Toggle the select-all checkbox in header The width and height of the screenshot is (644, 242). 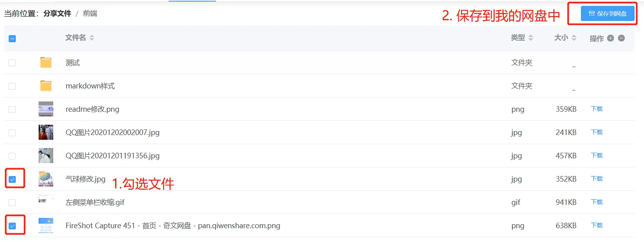click(x=12, y=39)
